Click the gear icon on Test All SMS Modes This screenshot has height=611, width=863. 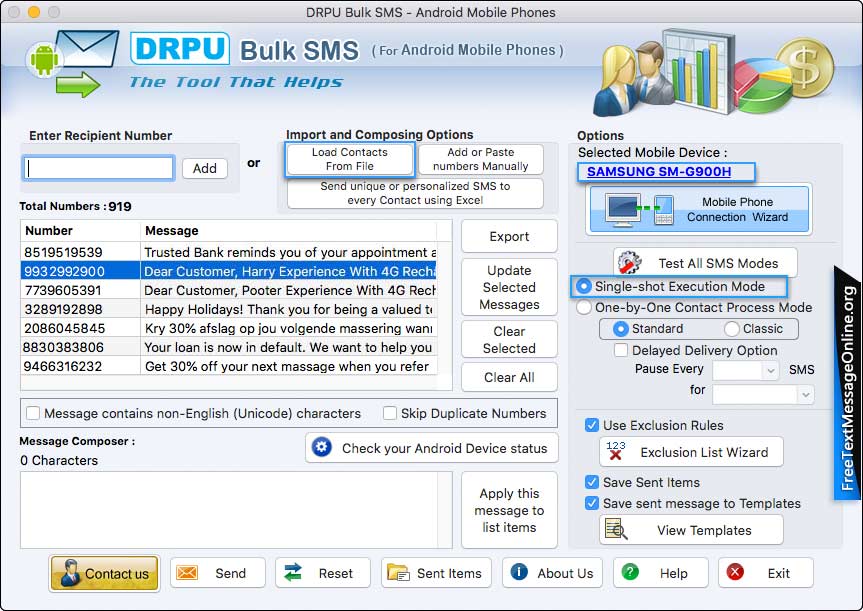pos(630,263)
